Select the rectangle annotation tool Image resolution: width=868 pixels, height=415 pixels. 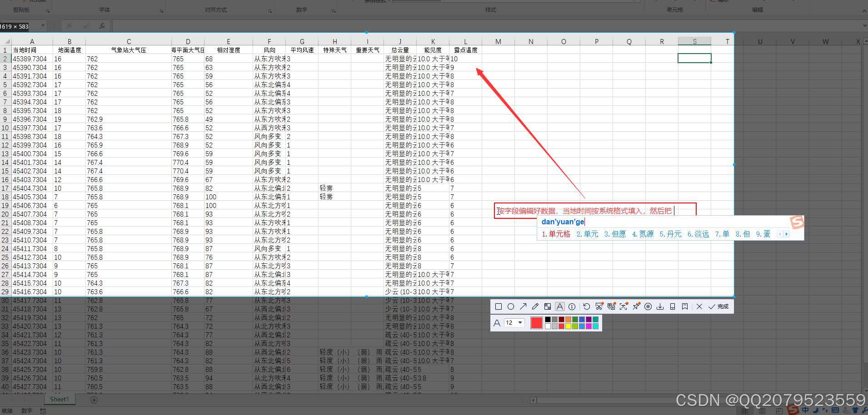coord(498,306)
